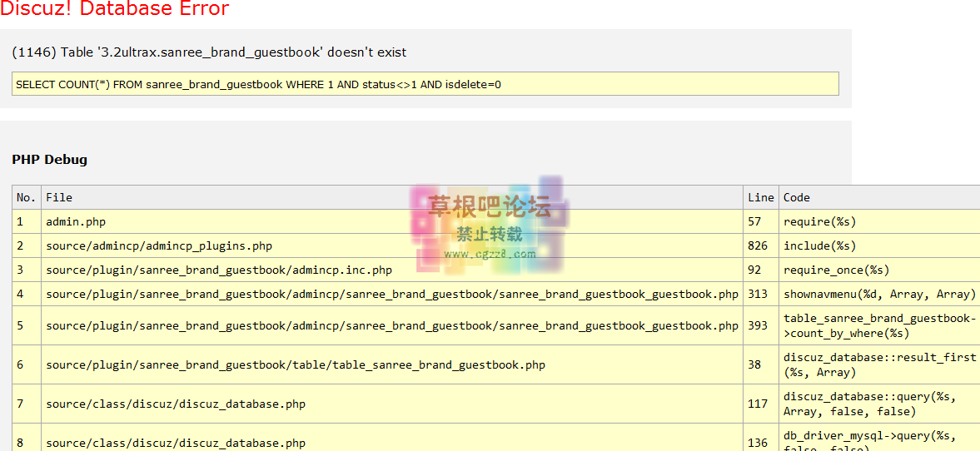Click the File column header

59,198
